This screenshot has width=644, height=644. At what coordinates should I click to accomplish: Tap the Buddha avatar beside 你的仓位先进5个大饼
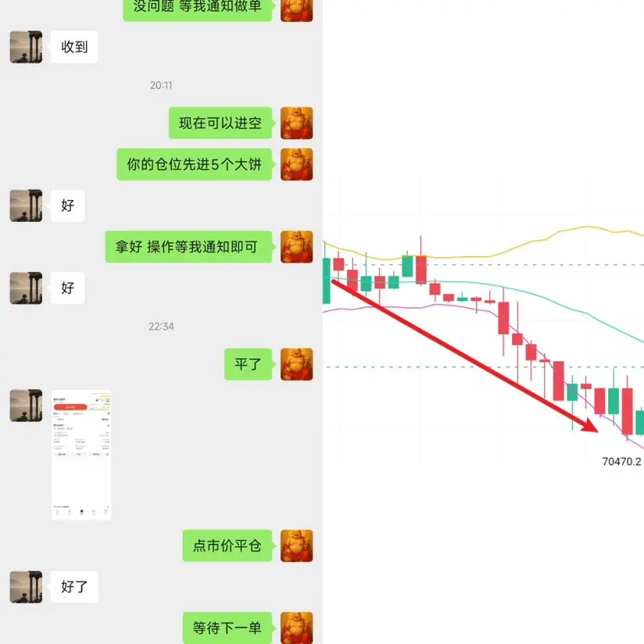pyautogui.click(x=296, y=164)
